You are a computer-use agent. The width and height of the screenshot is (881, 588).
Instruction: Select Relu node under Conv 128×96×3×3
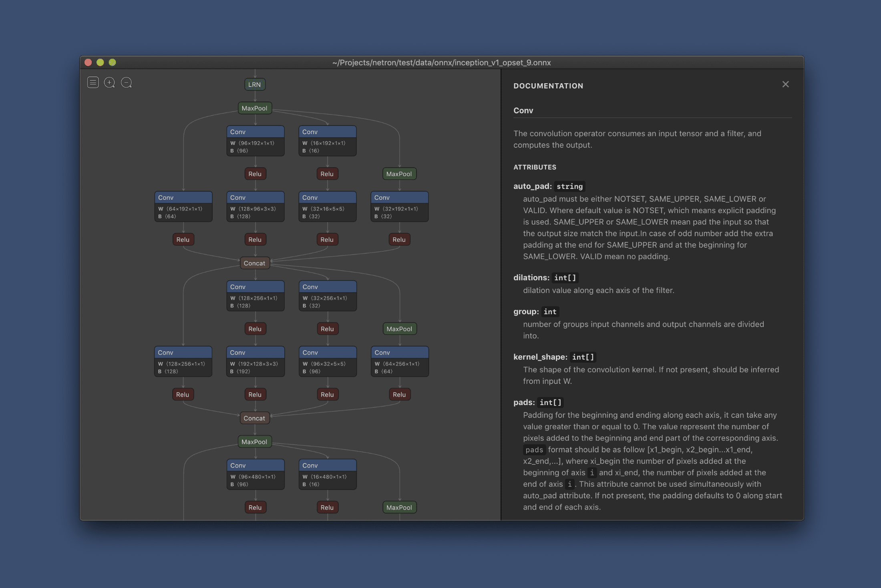coord(255,239)
